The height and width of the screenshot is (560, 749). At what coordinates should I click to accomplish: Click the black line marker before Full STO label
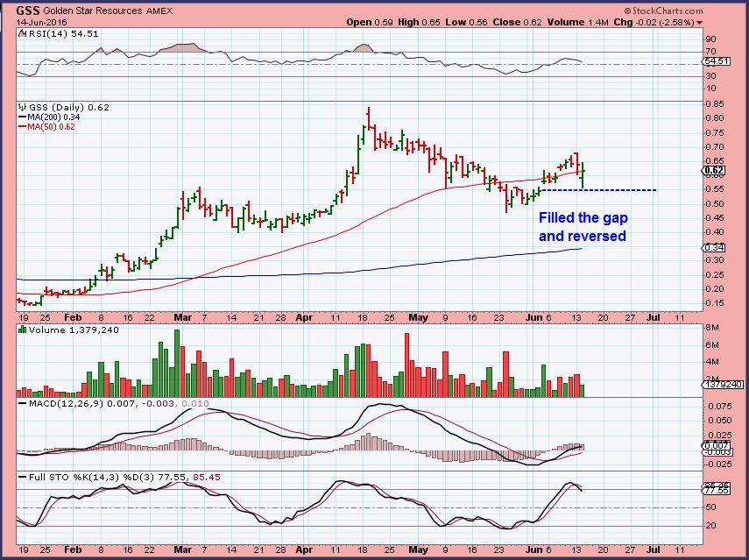23,477
